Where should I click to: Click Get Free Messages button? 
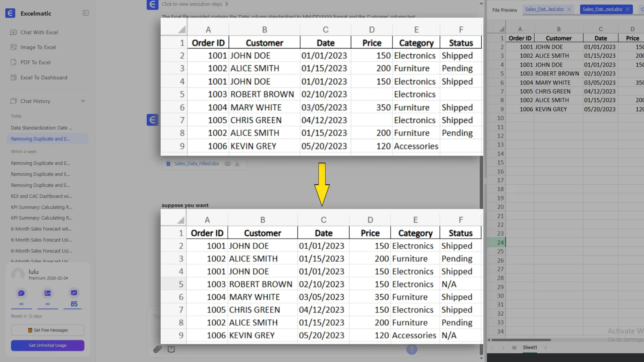pos(48,330)
